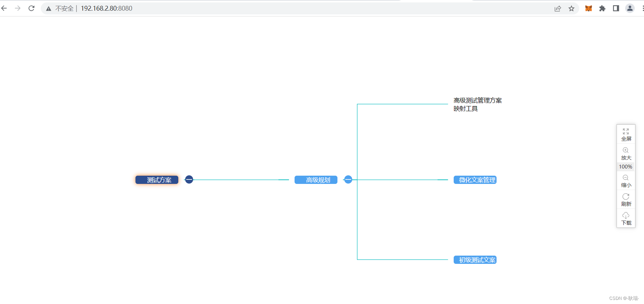
Task: Open the extensions puzzle menu
Action: click(602, 9)
